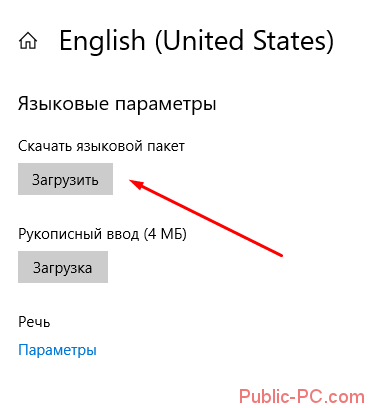Open the Параметры speech link

[x=57, y=350]
